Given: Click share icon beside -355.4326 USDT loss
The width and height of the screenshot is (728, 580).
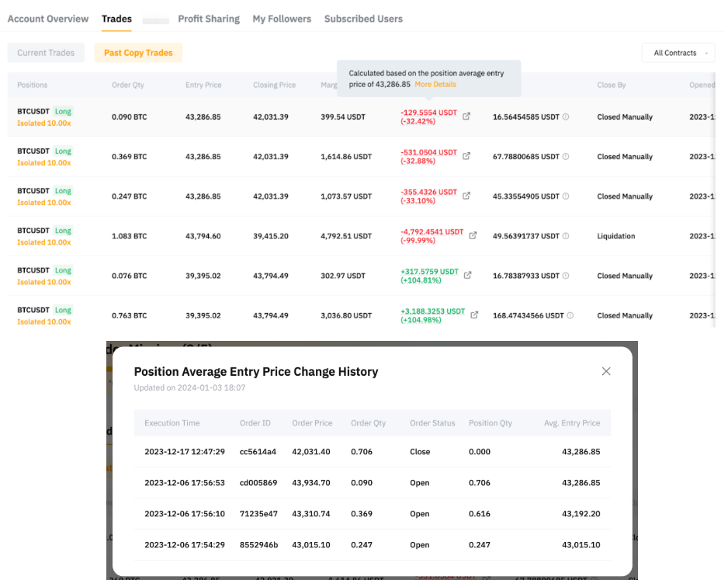Looking at the screenshot, I should click(466, 196).
